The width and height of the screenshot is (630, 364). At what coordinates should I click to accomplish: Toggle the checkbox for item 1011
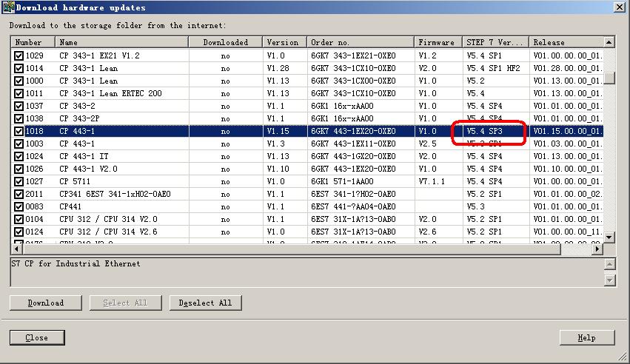click(x=19, y=93)
